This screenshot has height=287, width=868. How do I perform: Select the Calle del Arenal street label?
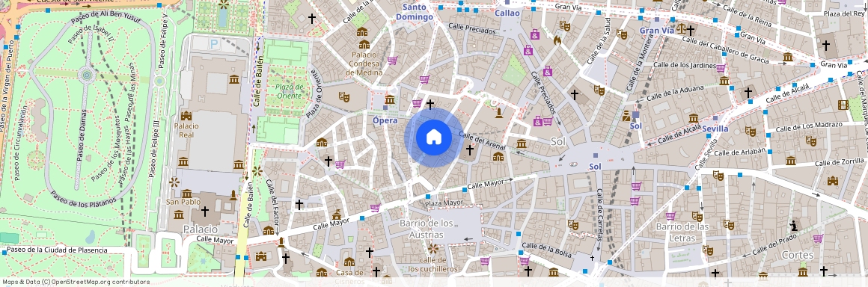click(x=483, y=141)
